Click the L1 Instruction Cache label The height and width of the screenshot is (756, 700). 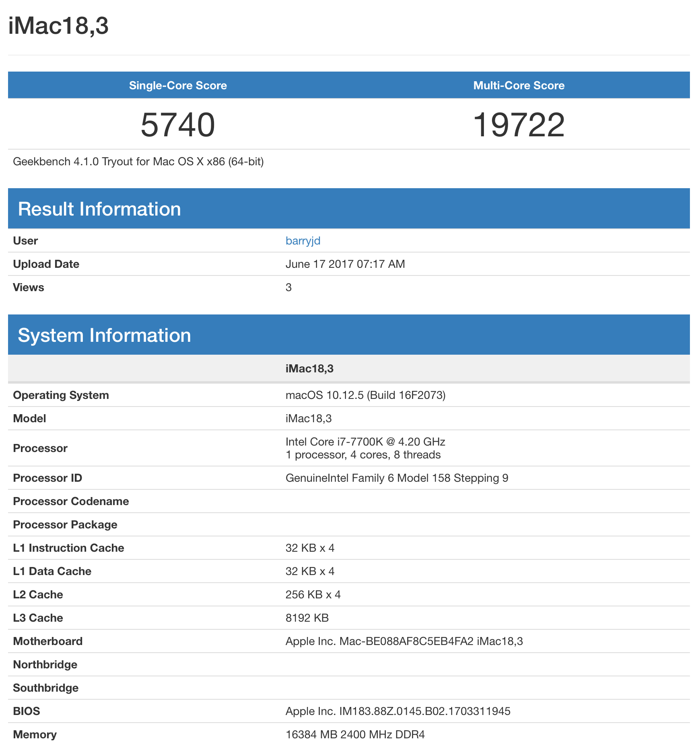pyautogui.click(x=68, y=548)
